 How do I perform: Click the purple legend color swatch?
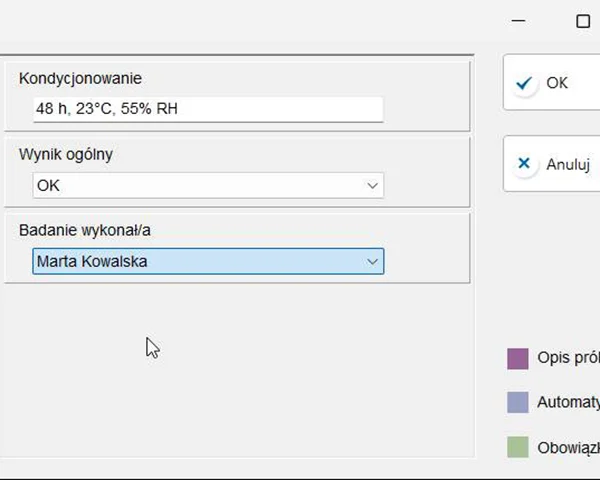click(x=518, y=358)
